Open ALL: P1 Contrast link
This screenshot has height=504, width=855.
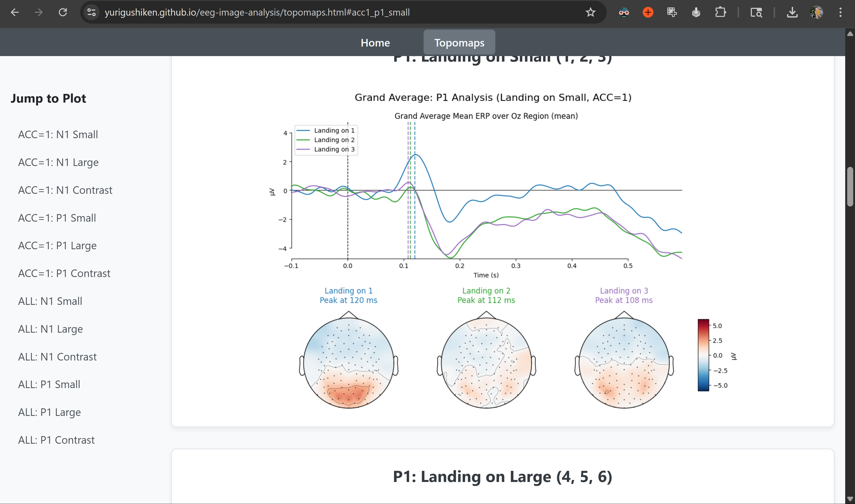click(x=56, y=440)
